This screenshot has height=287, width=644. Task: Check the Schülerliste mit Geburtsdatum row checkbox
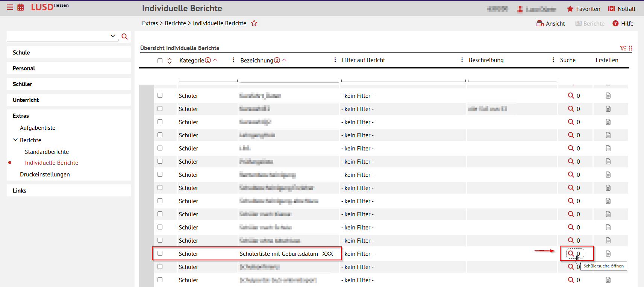click(x=160, y=254)
